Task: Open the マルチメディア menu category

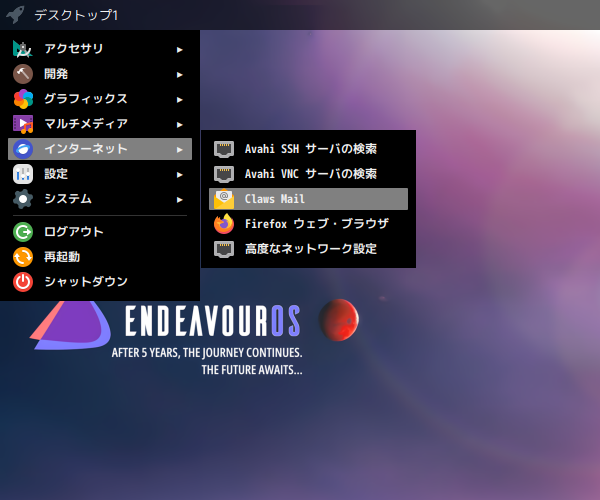Action: pos(100,124)
